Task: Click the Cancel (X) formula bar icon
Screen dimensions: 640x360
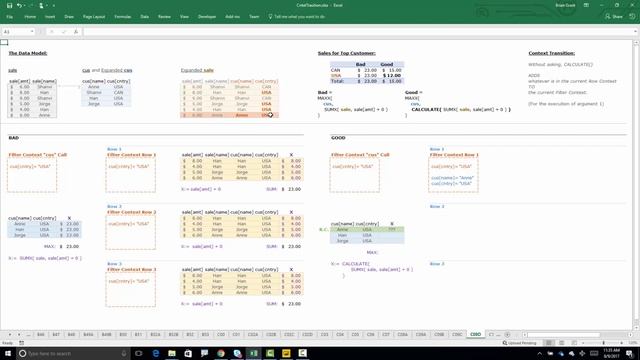Action: click(52, 31)
